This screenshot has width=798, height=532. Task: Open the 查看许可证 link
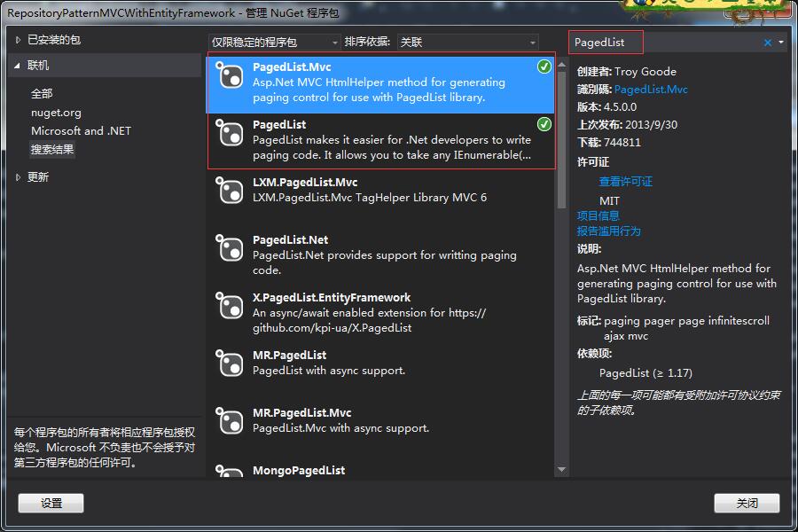click(x=625, y=181)
